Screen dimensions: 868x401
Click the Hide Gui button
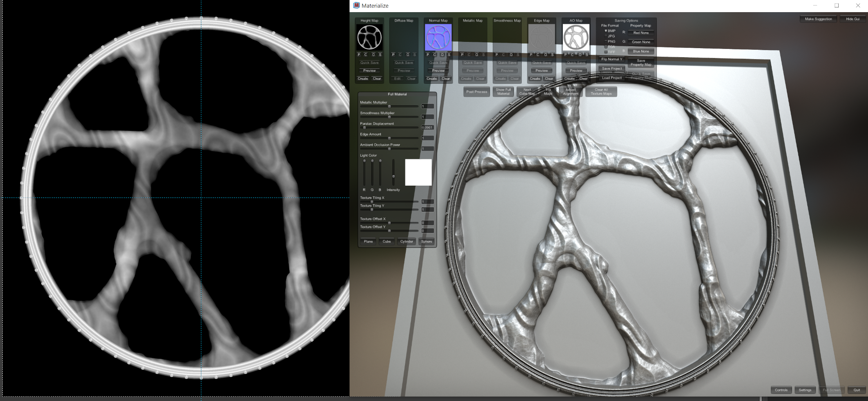(x=853, y=19)
